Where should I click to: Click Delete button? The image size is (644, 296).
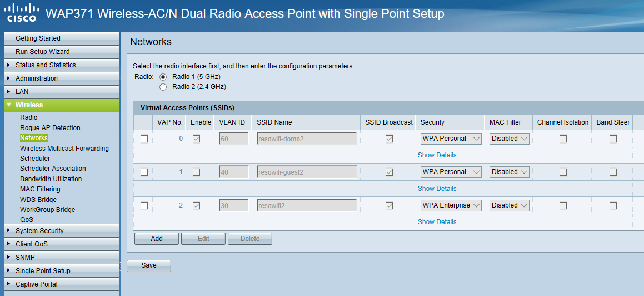click(249, 239)
